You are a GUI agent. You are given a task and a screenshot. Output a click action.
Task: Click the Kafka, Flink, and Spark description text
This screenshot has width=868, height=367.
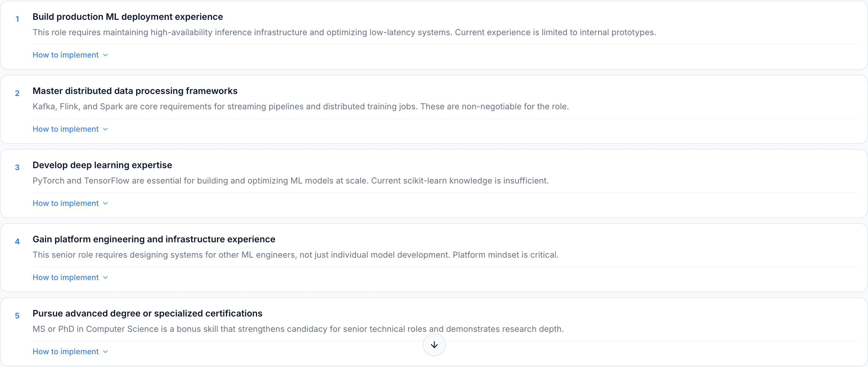click(301, 106)
